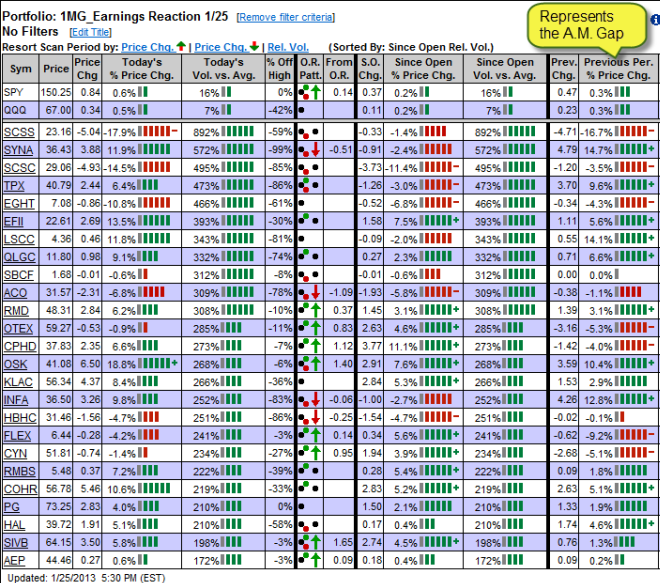Open the TPX symbol link
This screenshot has height=583, width=660.
coord(16,185)
